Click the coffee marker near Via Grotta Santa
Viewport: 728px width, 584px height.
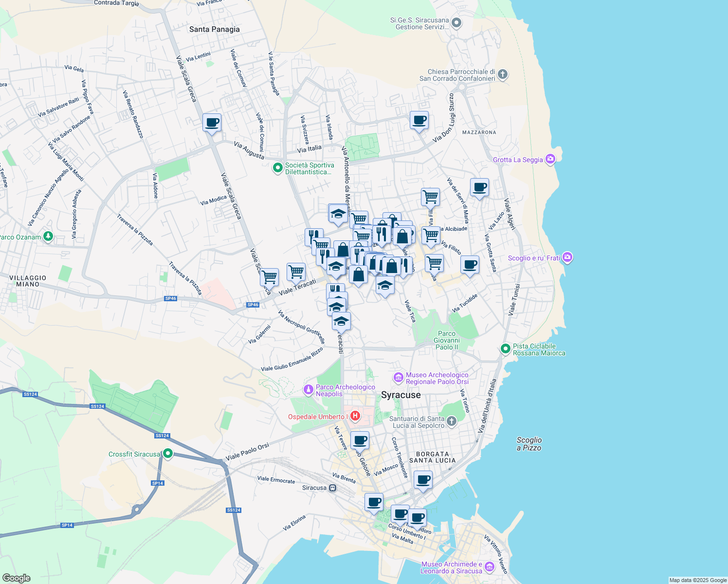point(470,265)
